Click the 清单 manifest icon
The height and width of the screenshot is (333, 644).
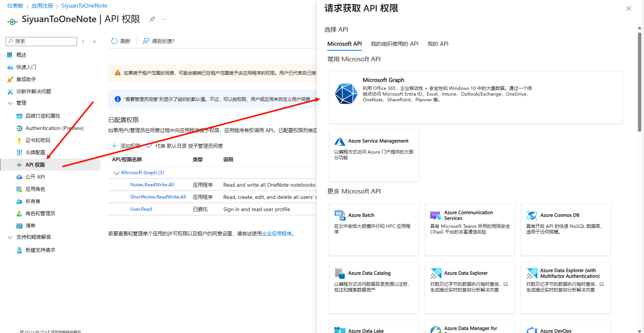(x=19, y=226)
